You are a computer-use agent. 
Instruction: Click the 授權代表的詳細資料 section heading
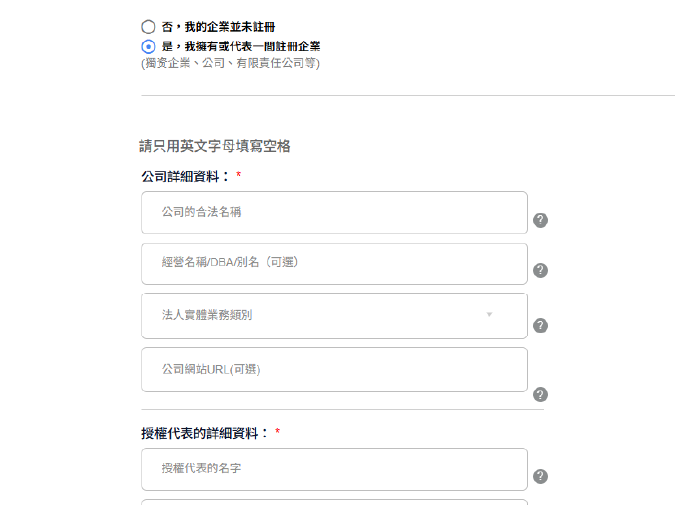click(206, 433)
